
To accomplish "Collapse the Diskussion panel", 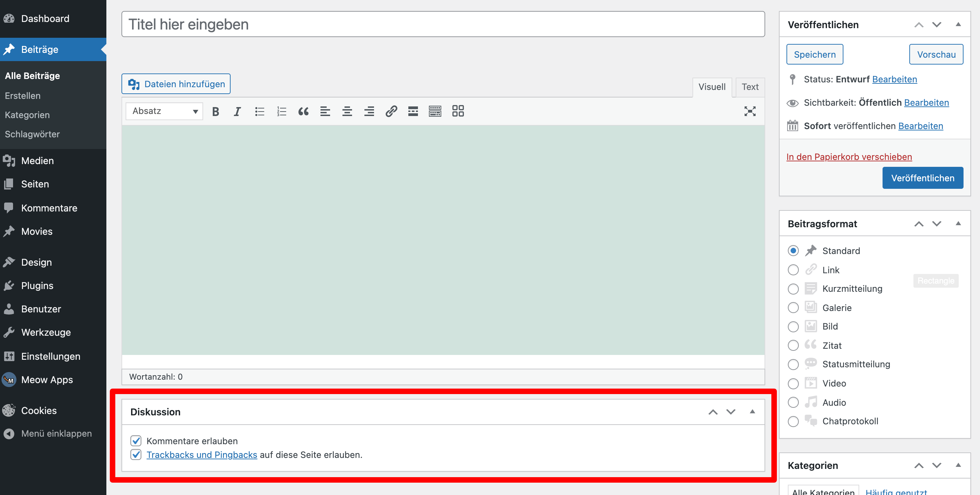I will pyautogui.click(x=752, y=412).
